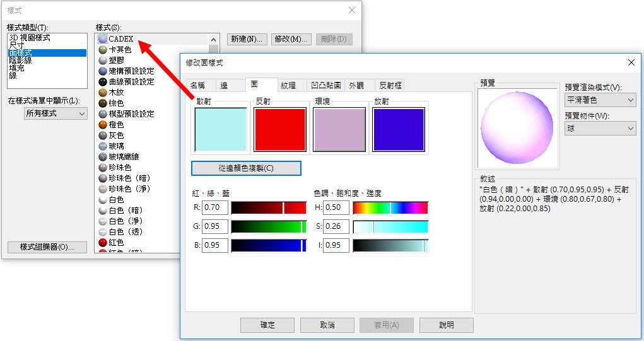Open the 凹凸貼圖 tab
This screenshot has height=341, width=644.
click(326, 86)
